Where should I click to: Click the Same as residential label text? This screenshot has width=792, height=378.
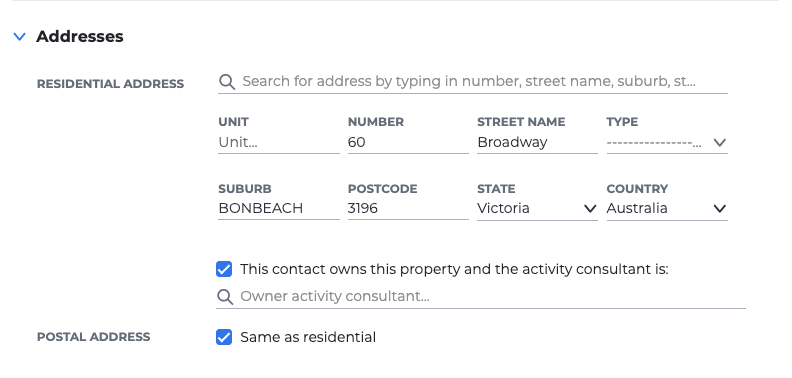click(x=308, y=337)
